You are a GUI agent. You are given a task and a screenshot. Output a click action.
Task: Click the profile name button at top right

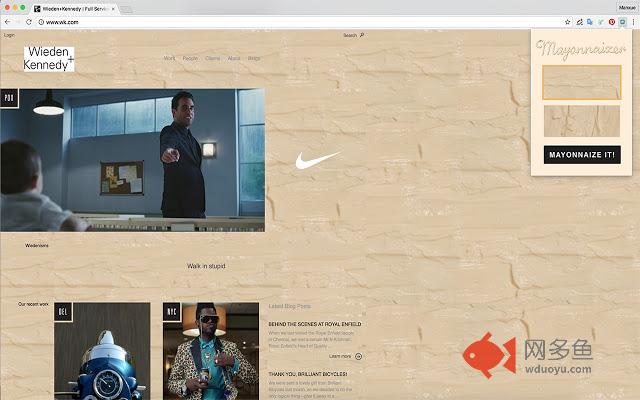tap(627, 7)
